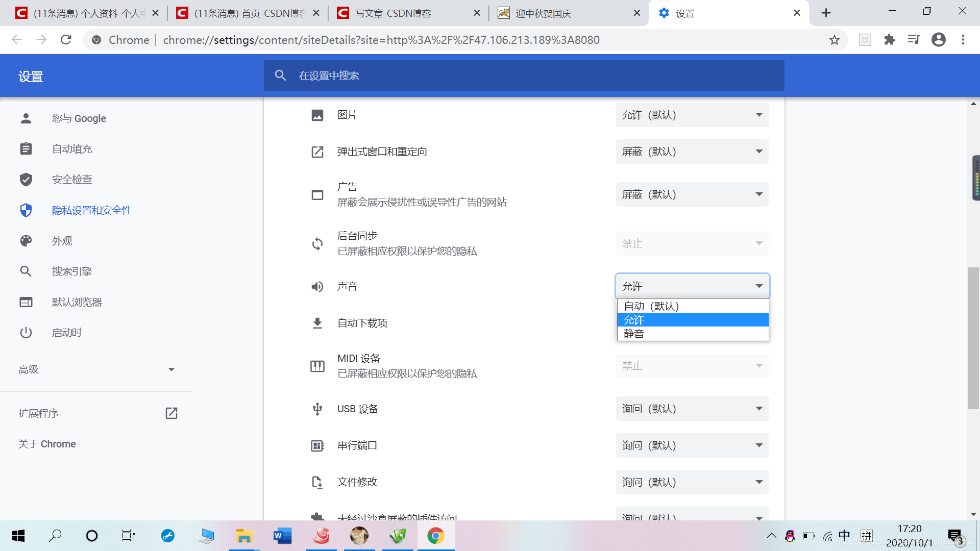
Task: Open the 弹出式窗口和重定向 dropdown
Action: 692,152
